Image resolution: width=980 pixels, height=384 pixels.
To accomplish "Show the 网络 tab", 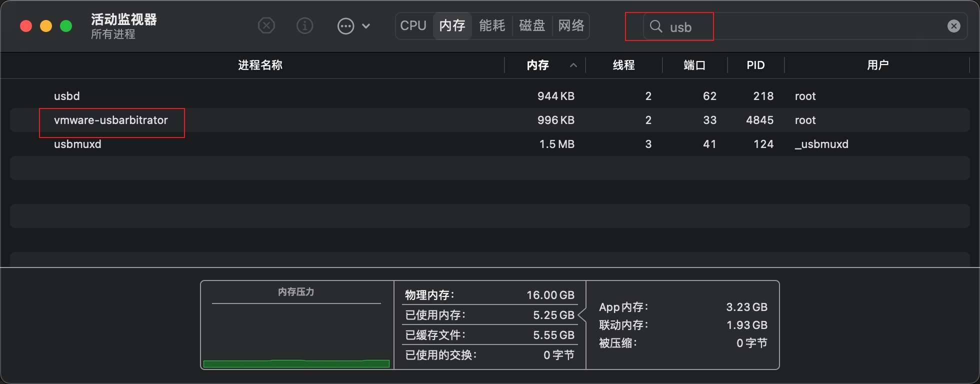I will coord(571,25).
